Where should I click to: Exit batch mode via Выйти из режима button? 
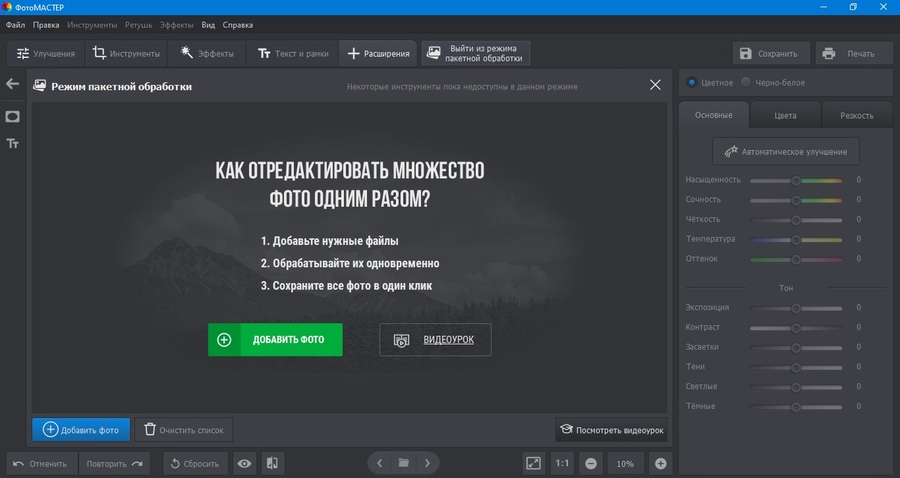tap(476, 53)
